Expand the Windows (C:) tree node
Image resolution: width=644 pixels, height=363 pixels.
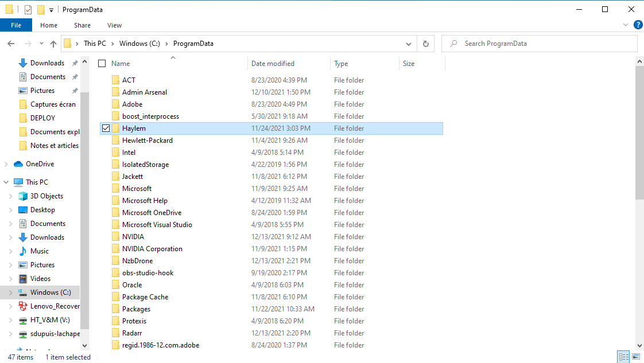click(11, 292)
